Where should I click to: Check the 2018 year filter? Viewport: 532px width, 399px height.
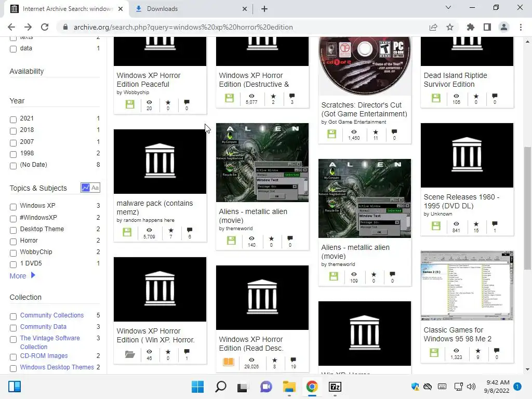pos(13,131)
